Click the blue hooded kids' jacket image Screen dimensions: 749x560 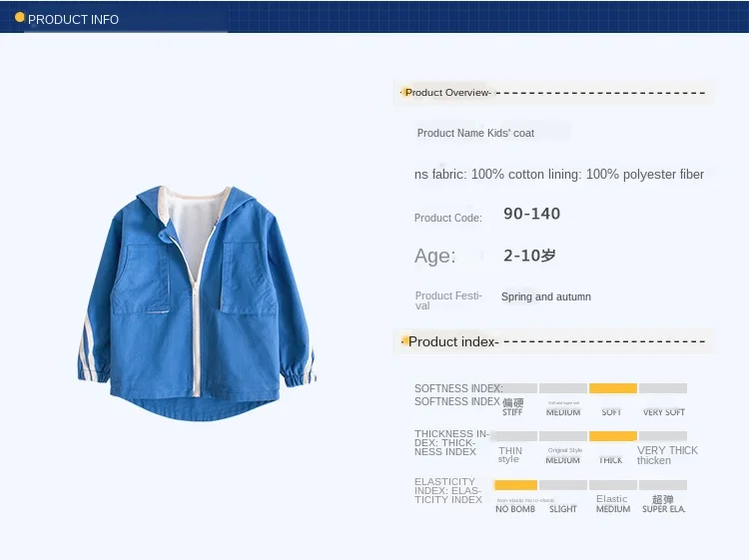[197, 303]
